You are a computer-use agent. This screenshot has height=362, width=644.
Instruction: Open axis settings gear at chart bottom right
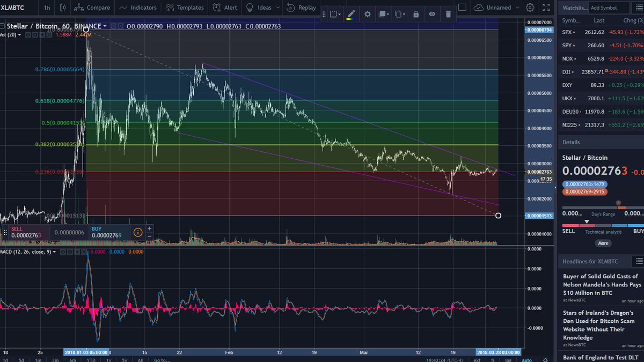[545, 359]
